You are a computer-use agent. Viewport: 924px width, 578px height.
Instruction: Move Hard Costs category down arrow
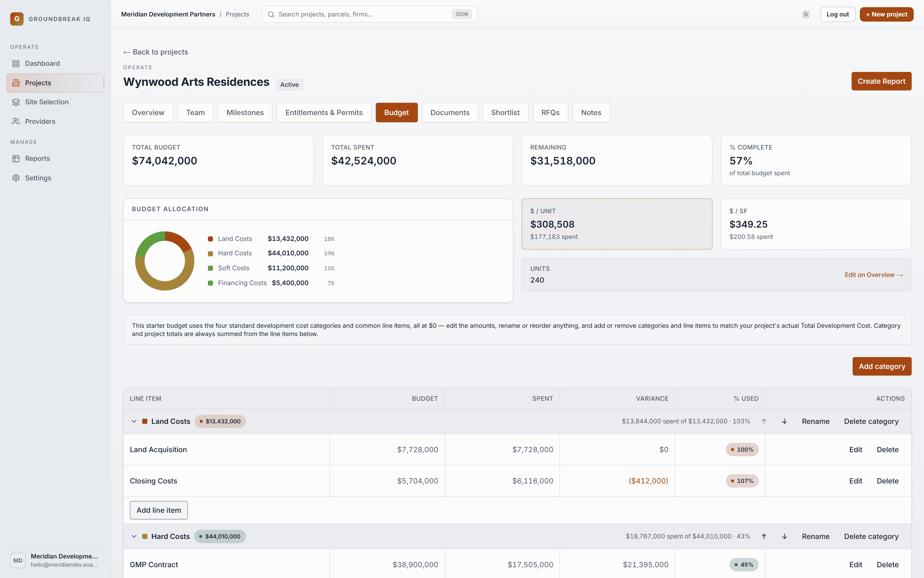point(785,536)
